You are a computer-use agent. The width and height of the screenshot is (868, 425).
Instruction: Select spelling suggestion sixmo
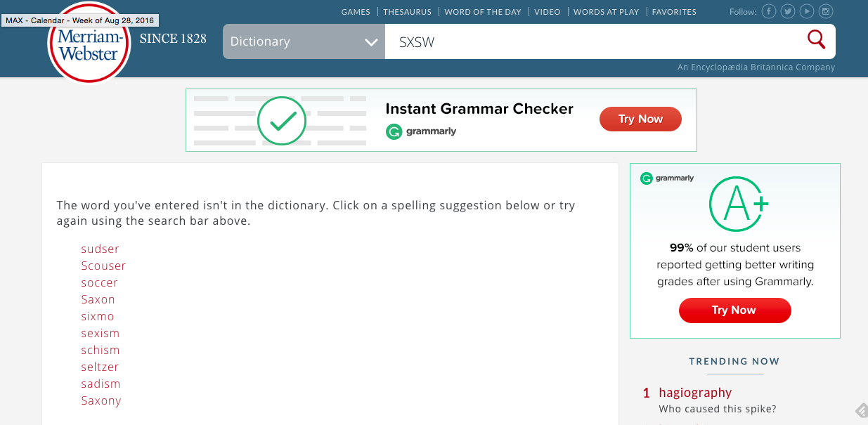tap(97, 316)
